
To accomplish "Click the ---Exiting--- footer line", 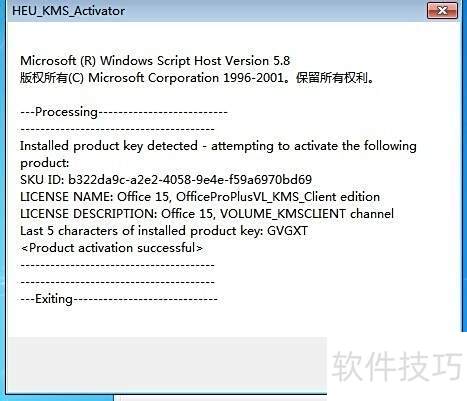I will 119,299.
